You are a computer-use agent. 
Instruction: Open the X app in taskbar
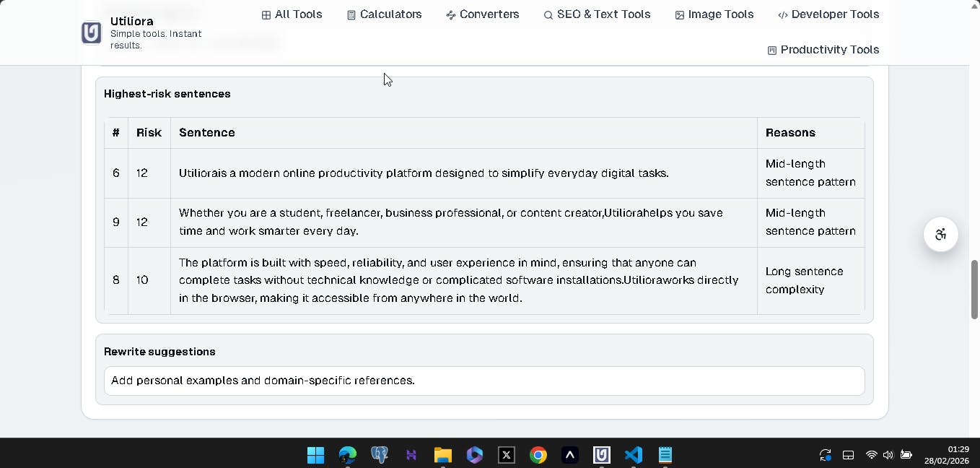tap(507, 455)
